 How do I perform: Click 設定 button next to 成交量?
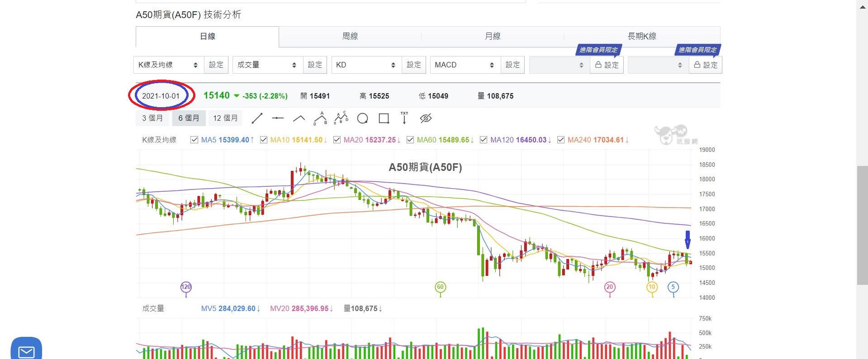coord(315,65)
